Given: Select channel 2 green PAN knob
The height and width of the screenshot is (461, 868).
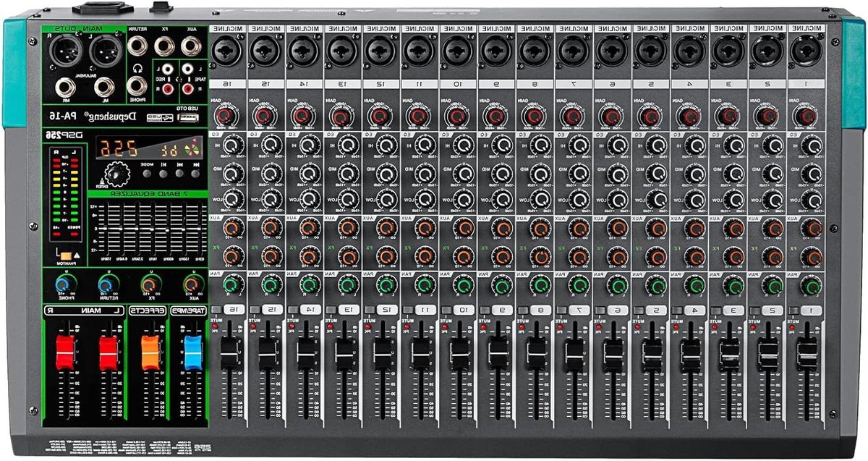Looking at the screenshot, I should [x=773, y=285].
